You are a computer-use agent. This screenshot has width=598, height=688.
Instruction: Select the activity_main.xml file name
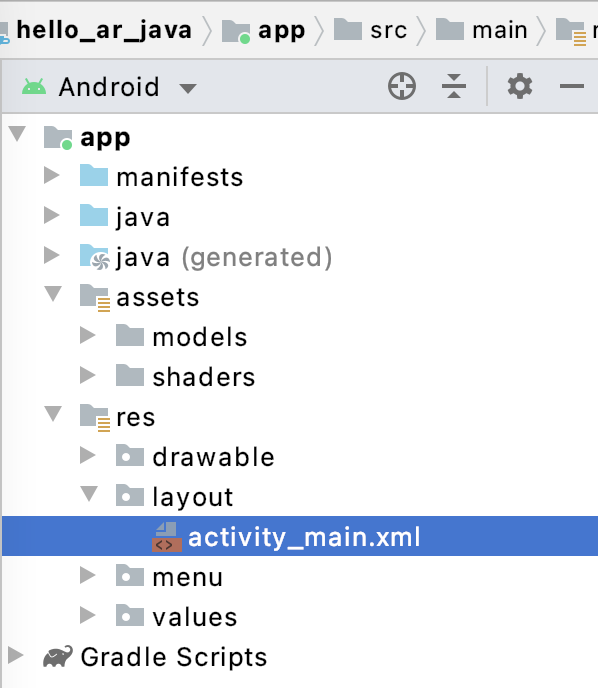tap(304, 537)
